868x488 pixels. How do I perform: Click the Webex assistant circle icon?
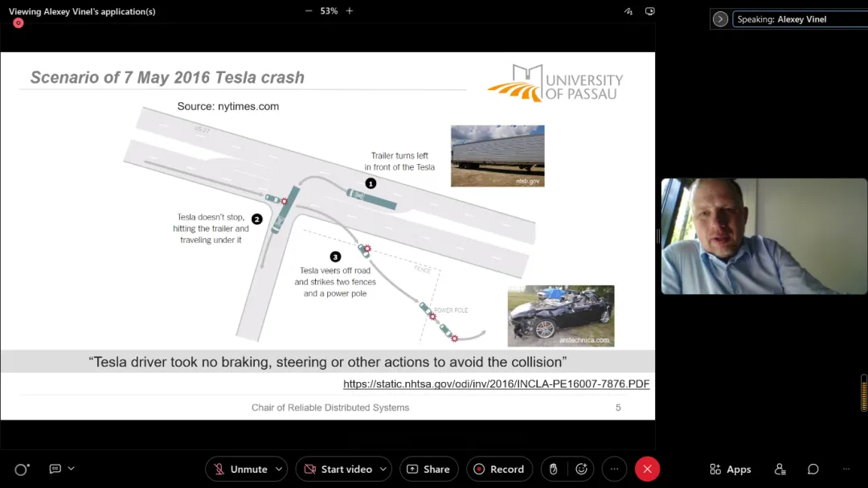click(22, 470)
